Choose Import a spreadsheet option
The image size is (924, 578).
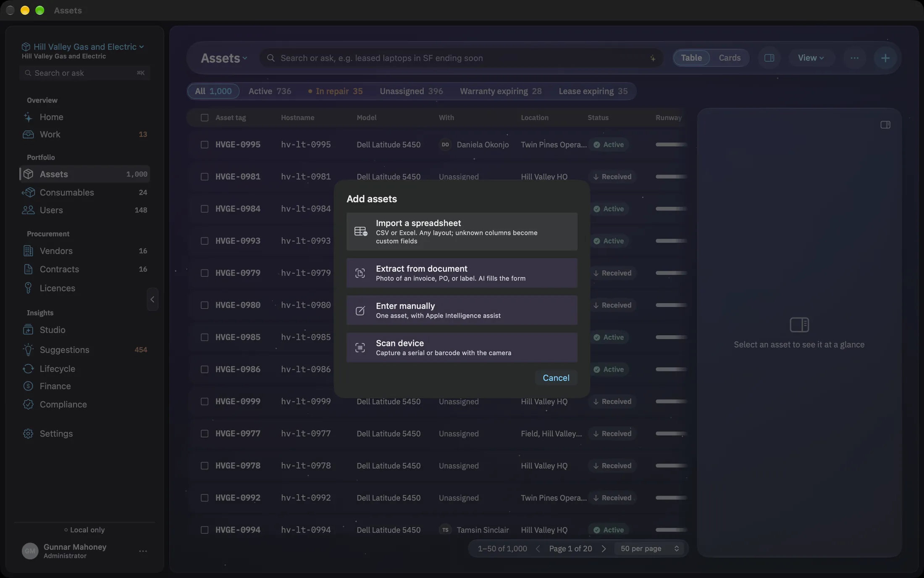pyautogui.click(x=462, y=232)
